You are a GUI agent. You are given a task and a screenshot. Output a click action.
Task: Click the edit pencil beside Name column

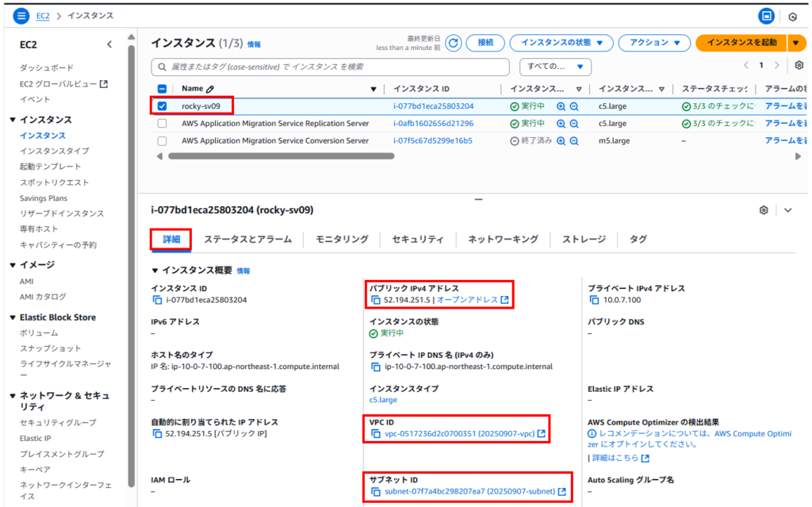click(209, 89)
